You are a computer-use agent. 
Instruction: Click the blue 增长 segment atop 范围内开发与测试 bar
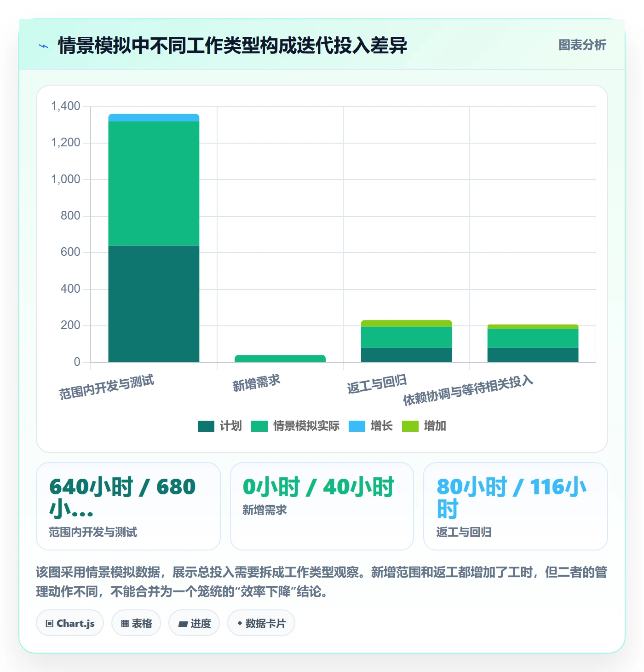[154, 118]
